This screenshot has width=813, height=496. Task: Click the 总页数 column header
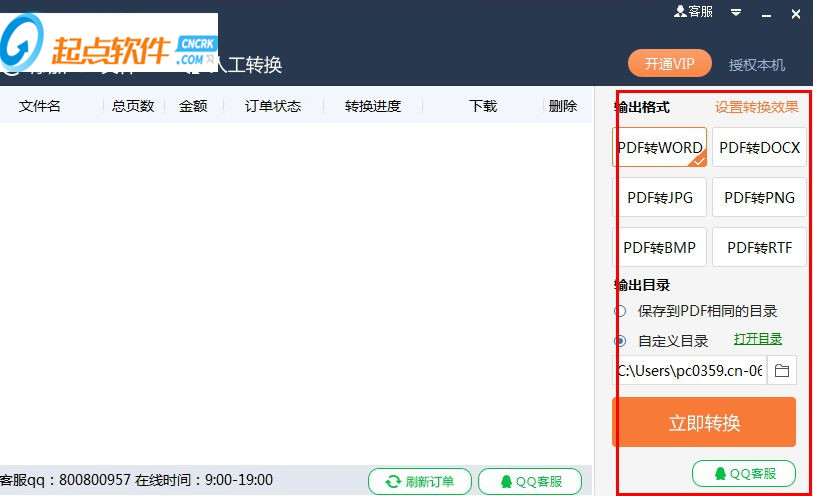tap(133, 106)
